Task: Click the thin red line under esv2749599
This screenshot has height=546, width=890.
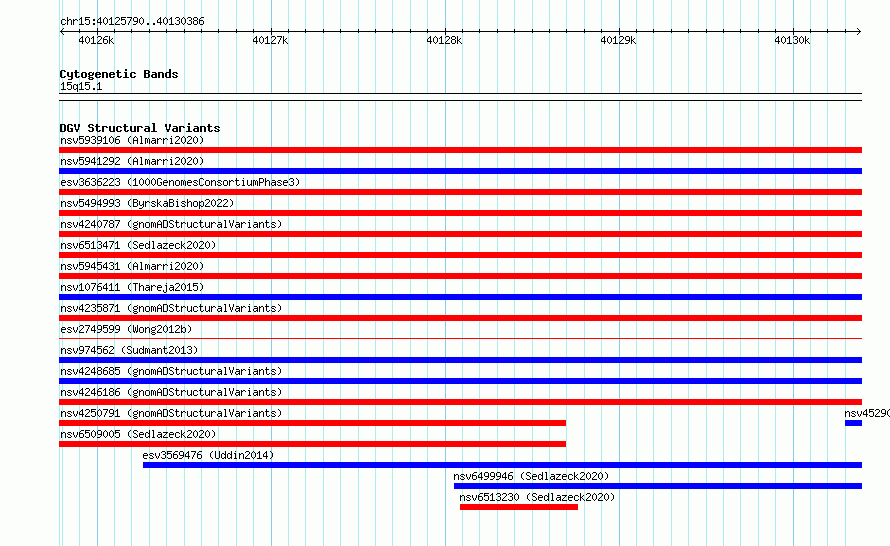Action: pyautogui.click(x=460, y=339)
